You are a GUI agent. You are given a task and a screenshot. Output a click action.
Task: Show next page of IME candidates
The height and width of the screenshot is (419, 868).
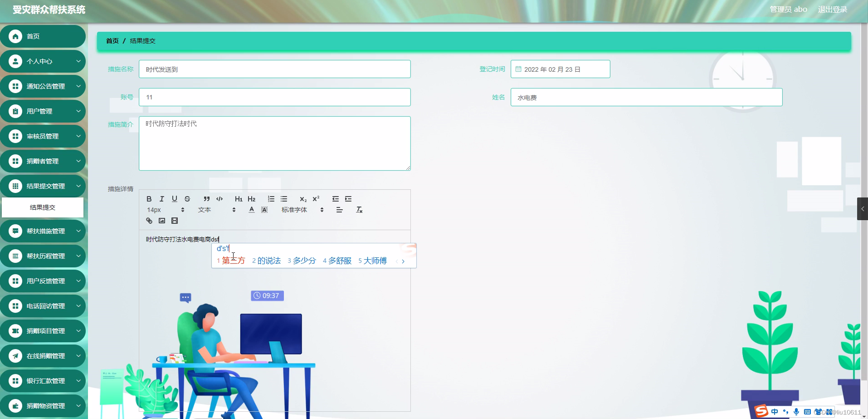[x=403, y=261]
